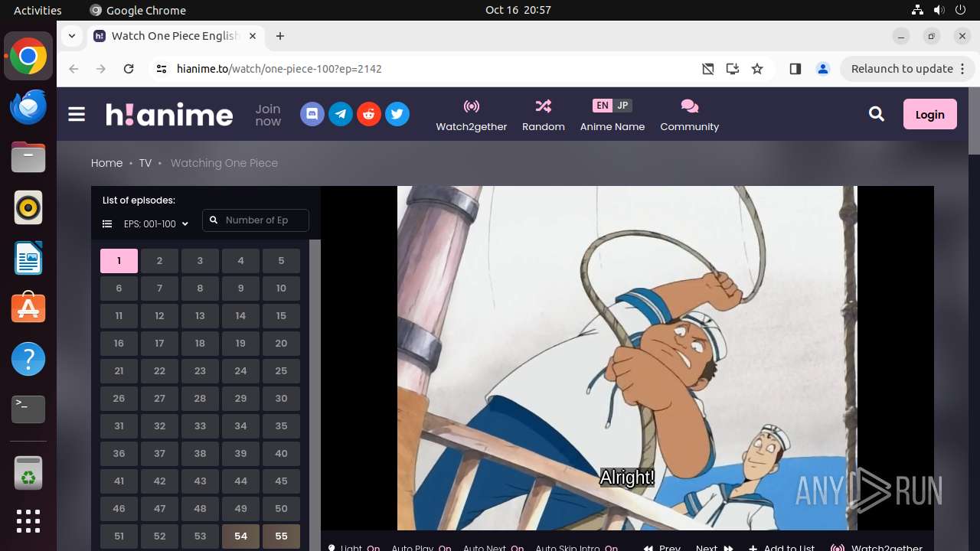Image resolution: width=980 pixels, height=551 pixels.
Task: Select the Watch One Piece browser tab
Action: click(x=176, y=36)
